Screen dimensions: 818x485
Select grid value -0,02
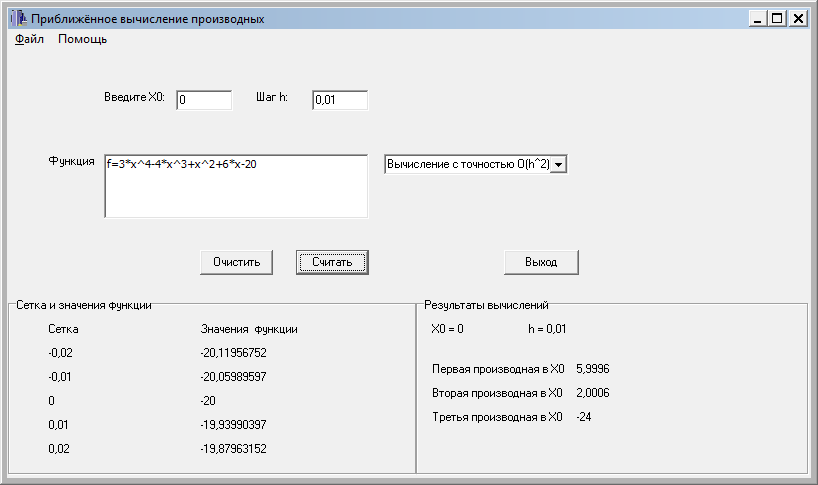[61, 353]
